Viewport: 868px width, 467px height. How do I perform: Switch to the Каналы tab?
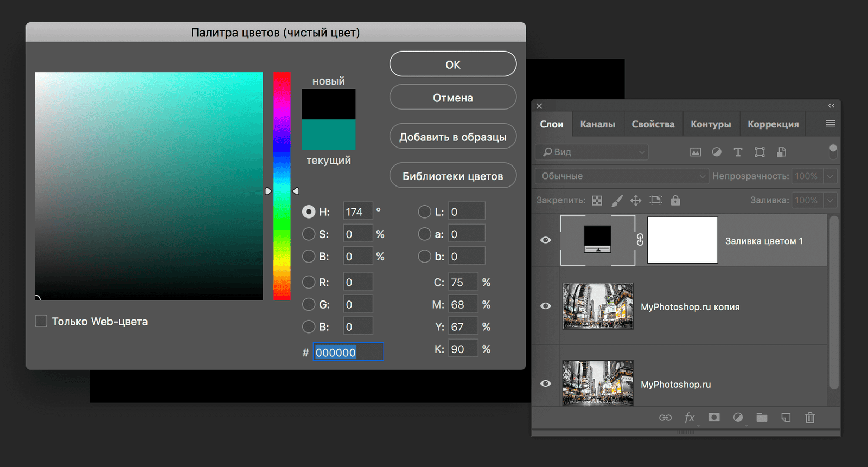(x=597, y=124)
